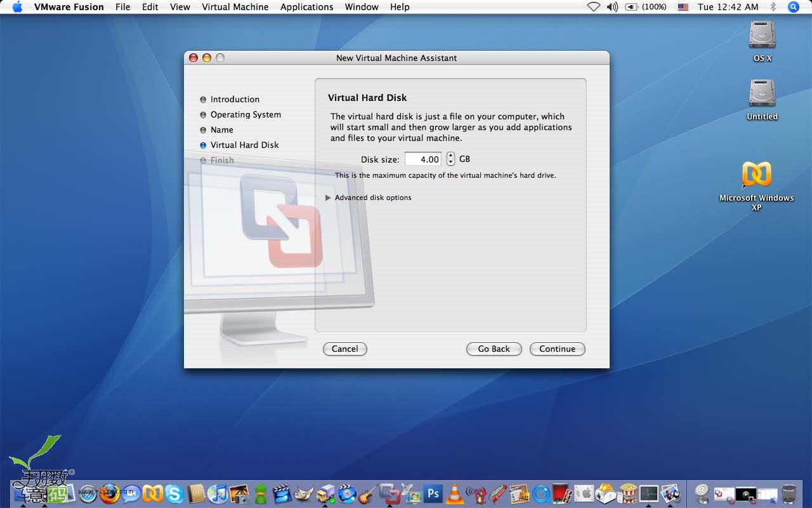
Task: Click VMware Fusion icon in dock
Action: (390, 493)
